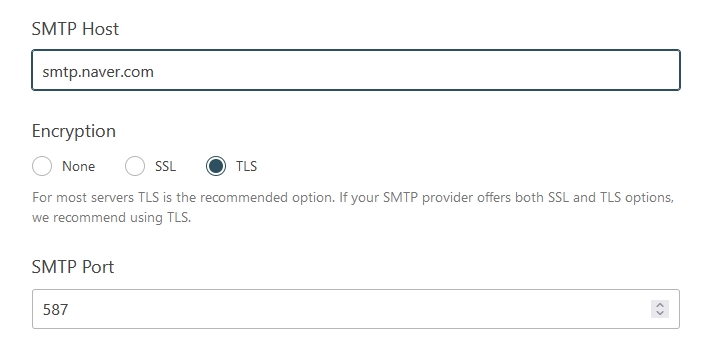
Task: Click empty right end of SMTP Host field
Action: (601, 70)
